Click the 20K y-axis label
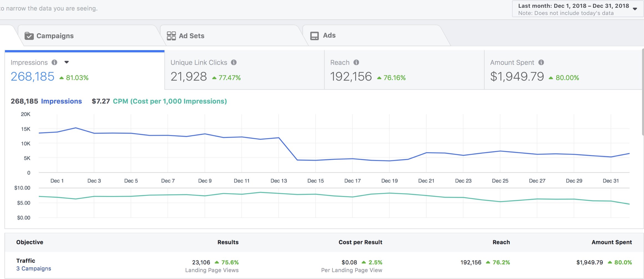Image resolution: width=644 pixels, height=279 pixels. click(x=26, y=114)
